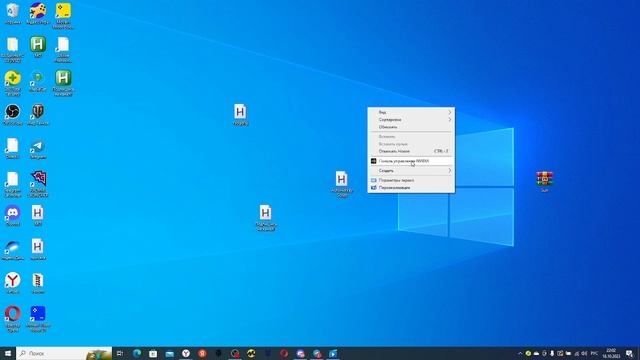
Task: Select the zipped archive icon beside Yandex shortcut
Action: click(38, 283)
